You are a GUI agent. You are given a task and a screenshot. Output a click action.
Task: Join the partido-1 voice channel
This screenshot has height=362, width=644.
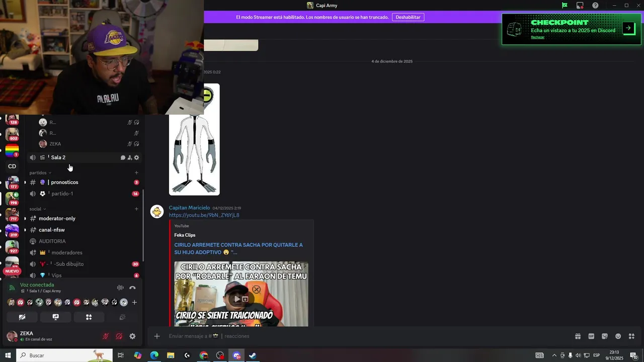[x=84, y=194]
